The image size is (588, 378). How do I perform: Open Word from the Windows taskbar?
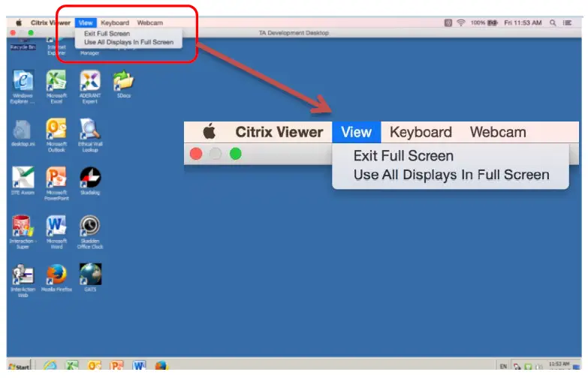click(139, 365)
